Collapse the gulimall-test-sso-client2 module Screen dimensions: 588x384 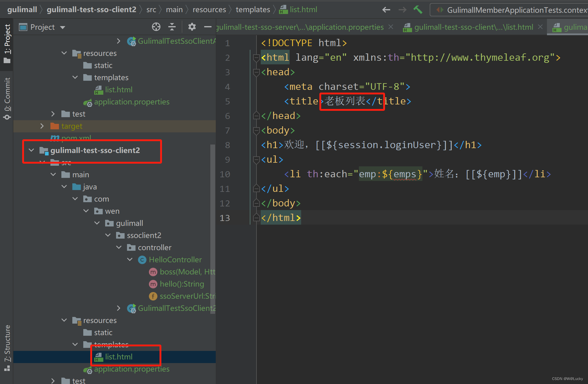point(31,150)
